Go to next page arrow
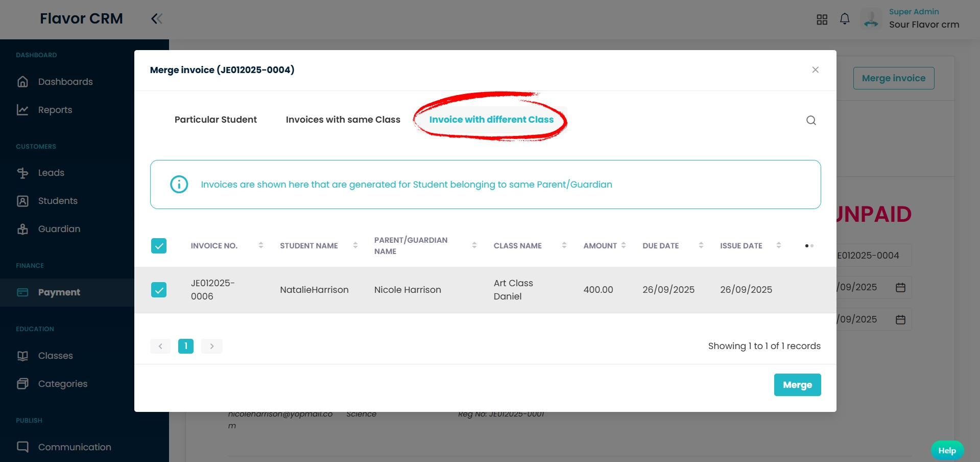The width and height of the screenshot is (980, 462). point(212,346)
